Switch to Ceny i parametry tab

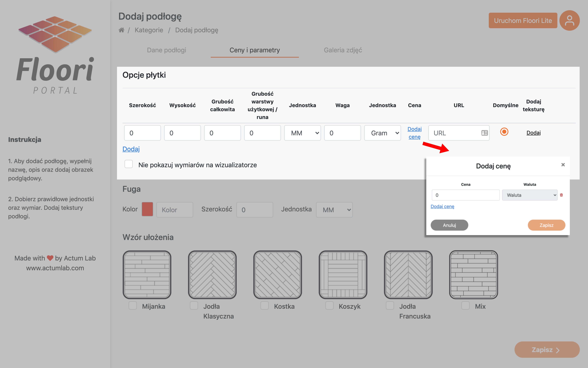coord(255,50)
